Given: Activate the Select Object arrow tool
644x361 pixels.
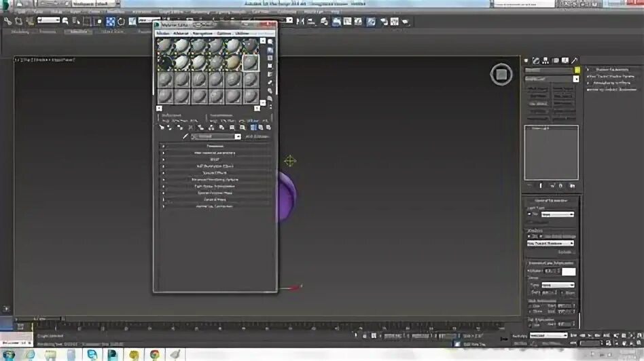Looking at the screenshot, I should (x=66, y=20).
